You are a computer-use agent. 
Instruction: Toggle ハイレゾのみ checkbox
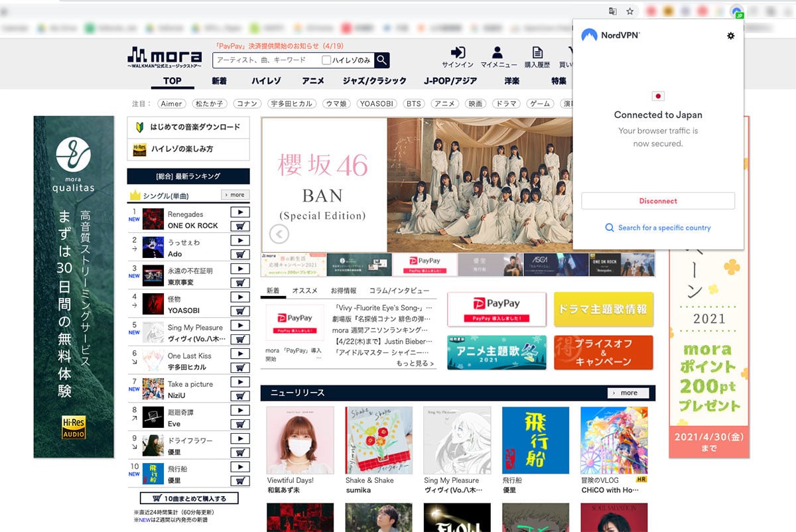326,60
